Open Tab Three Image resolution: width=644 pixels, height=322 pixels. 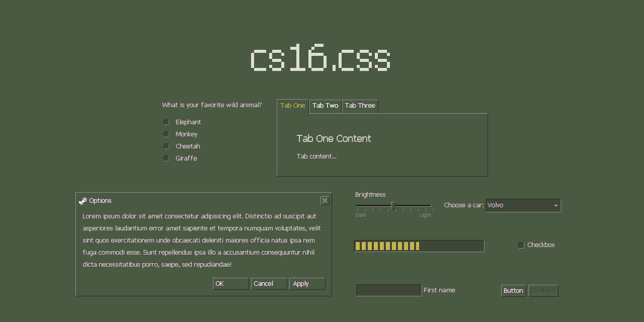360,106
